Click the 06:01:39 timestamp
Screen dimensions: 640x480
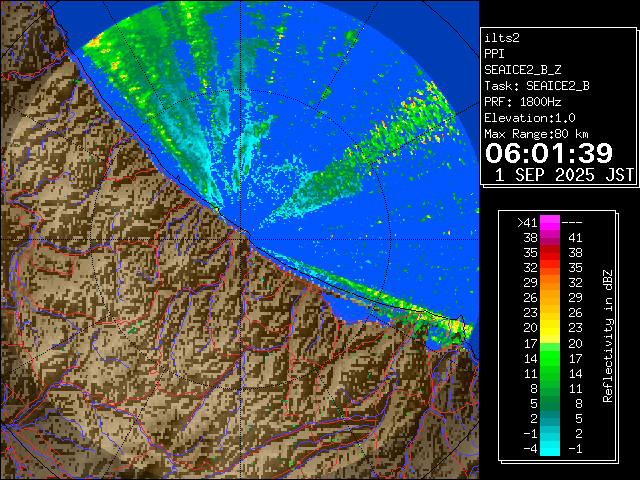(x=548, y=153)
